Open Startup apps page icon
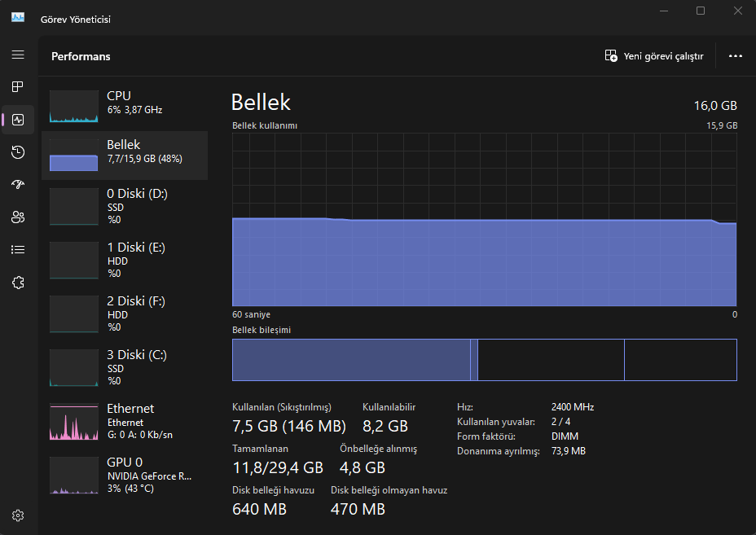The image size is (756, 535). point(18,185)
